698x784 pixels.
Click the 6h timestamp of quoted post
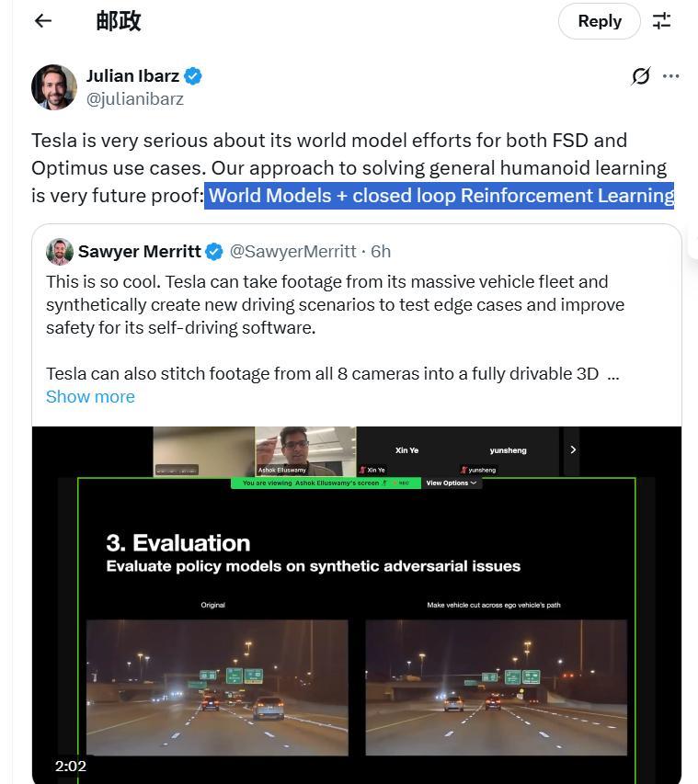coord(381,252)
